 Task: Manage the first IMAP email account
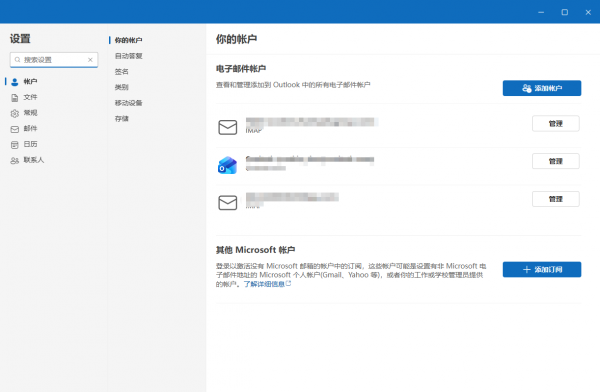[x=556, y=124]
